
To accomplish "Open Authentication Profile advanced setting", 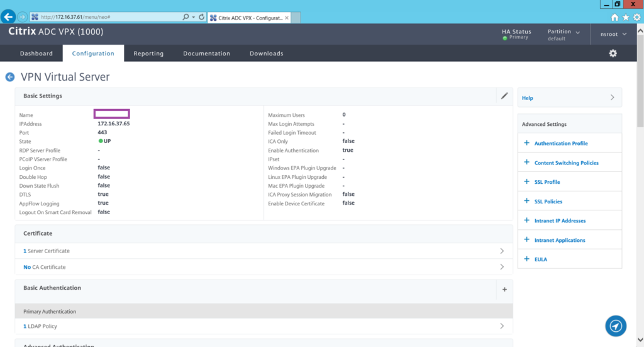I will (561, 144).
